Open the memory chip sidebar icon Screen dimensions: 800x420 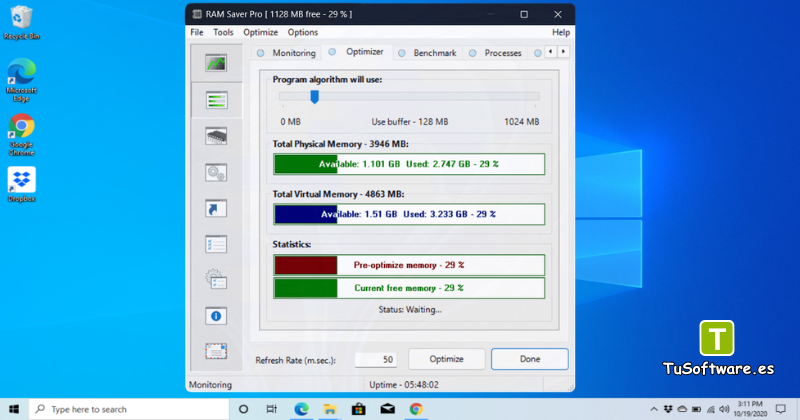[216, 136]
